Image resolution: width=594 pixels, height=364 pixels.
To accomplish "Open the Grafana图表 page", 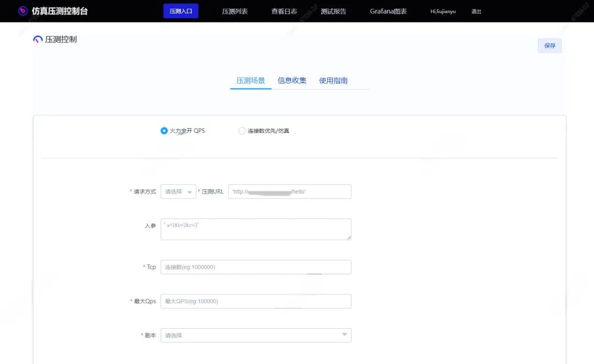I will tap(388, 10).
